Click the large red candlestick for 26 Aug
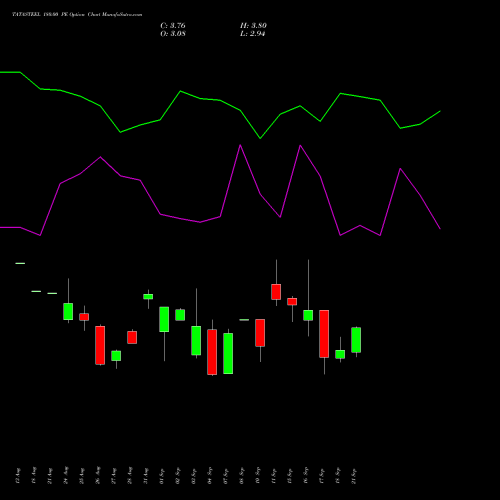 tap(100, 345)
